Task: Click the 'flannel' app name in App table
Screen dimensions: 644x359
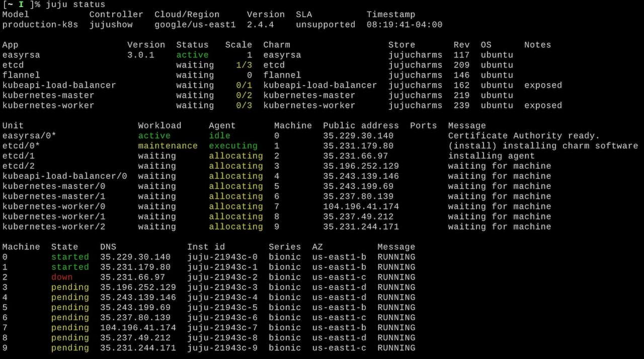Action: point(21,75)
